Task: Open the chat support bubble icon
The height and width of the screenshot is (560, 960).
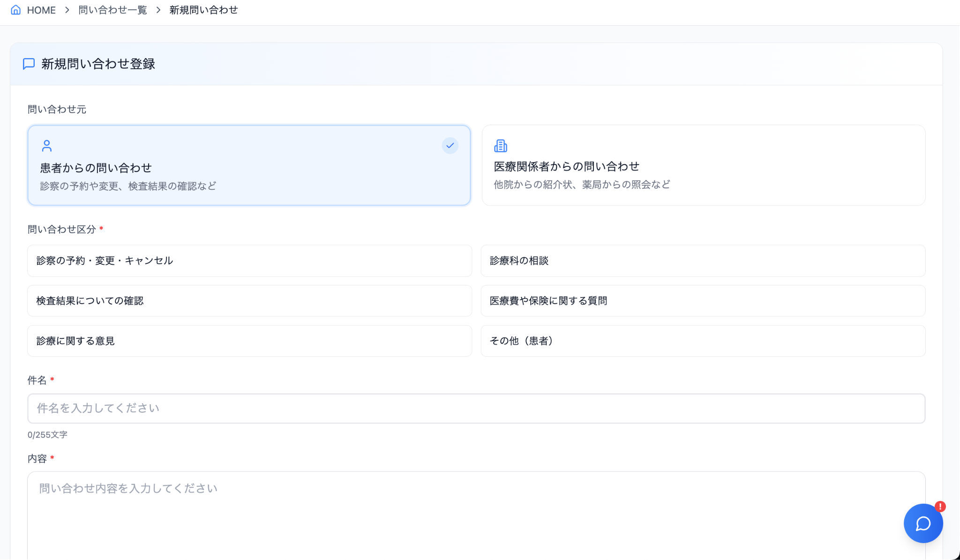Action: point(923,523)
